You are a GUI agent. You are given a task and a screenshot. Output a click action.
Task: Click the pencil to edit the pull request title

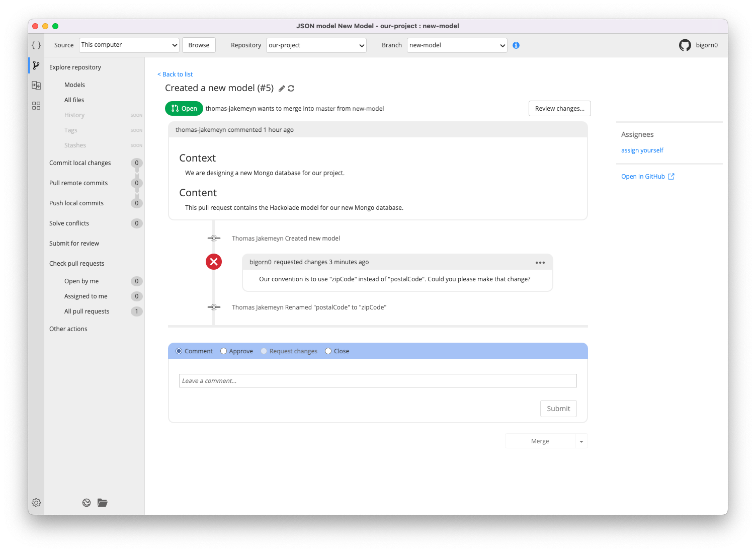(x=281, y=88)
